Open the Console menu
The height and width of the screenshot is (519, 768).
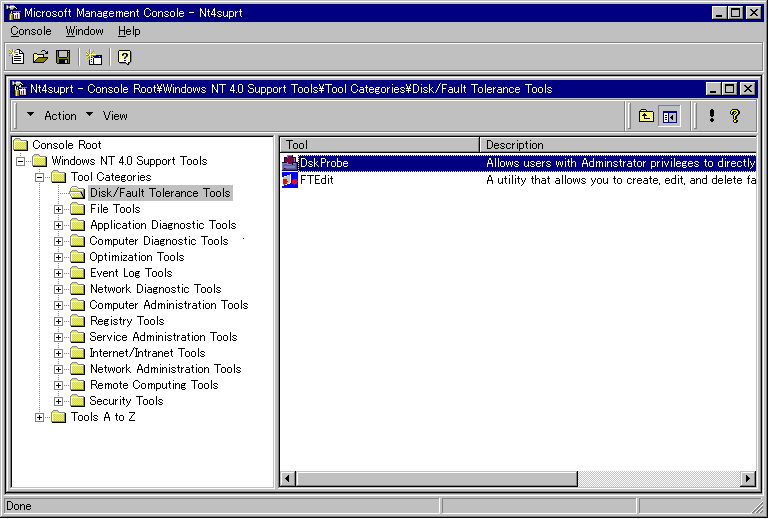click(x=31, y=31)
